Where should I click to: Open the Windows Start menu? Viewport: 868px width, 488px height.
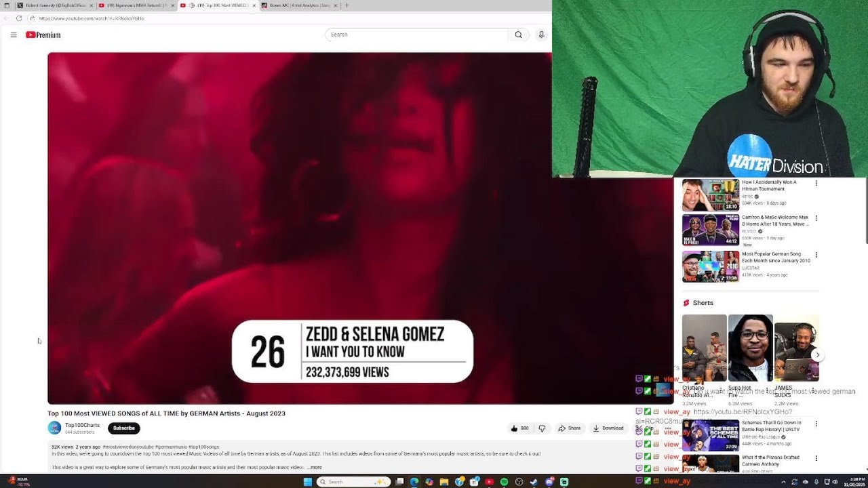(307, 482)
